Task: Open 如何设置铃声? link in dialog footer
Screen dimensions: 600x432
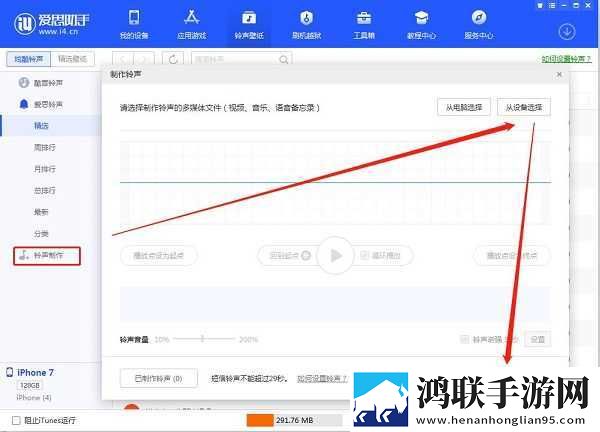Action: [322, 378]
